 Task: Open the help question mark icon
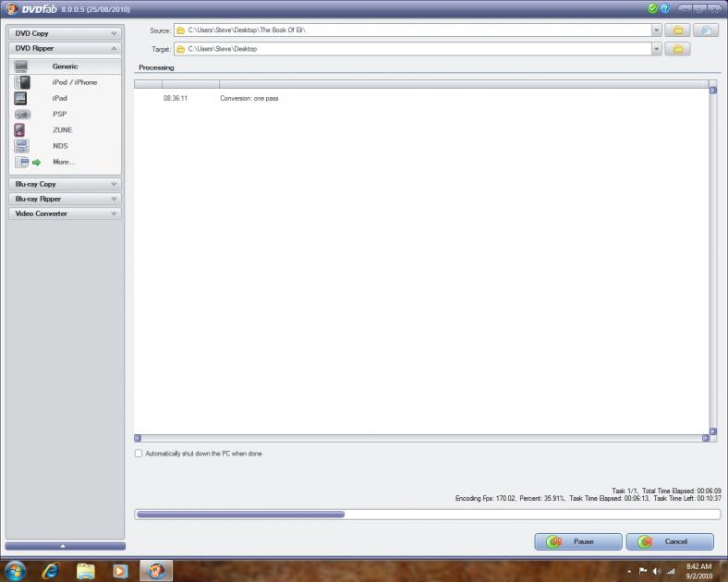[x=665, y=9]
